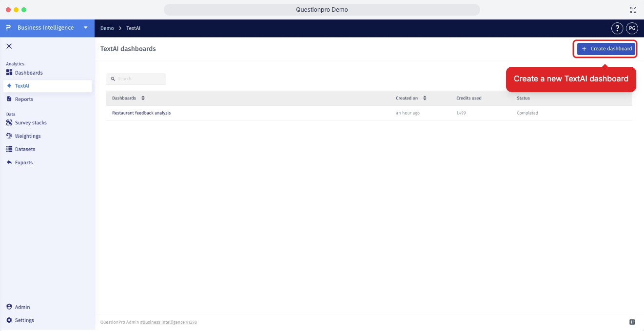The height and width of the screenshot is (331, 644).
Task: Click the QuestionPro P logo icon
Action: [x=9, y=28]
